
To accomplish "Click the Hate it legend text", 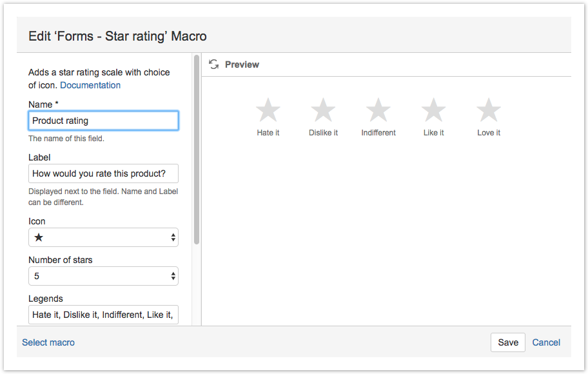I will coord(268,133).
